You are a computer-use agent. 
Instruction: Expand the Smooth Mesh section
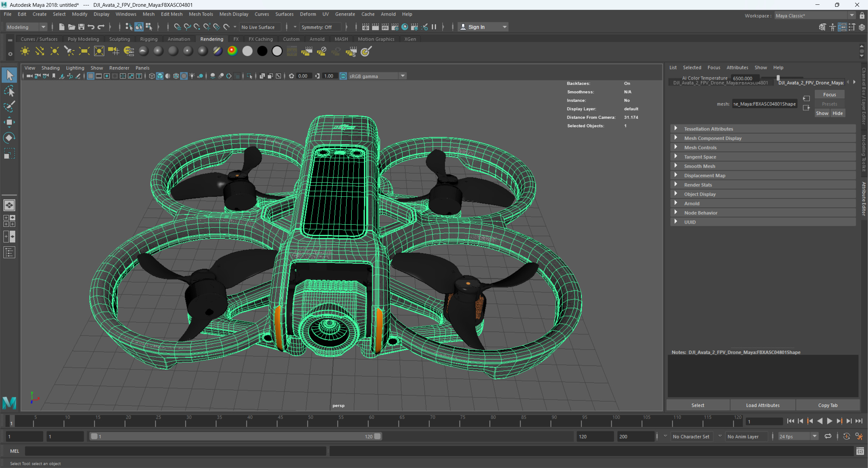(x=763, y=166)
